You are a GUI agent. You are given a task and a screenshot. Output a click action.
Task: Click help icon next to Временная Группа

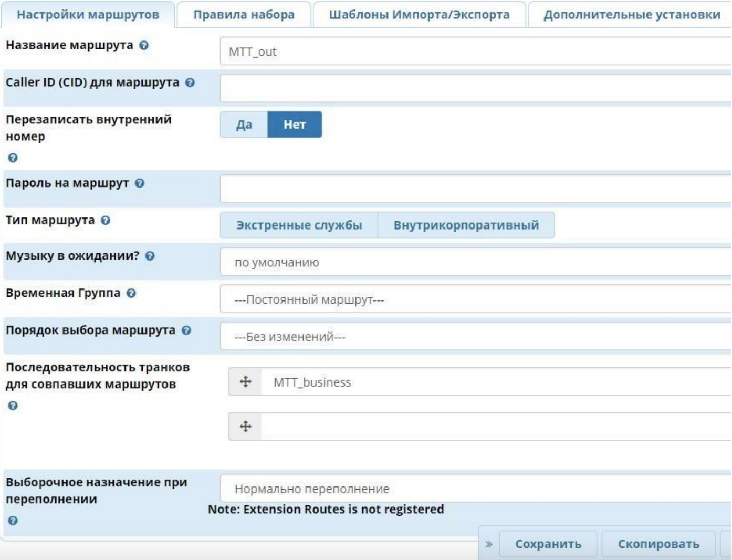(131, 293)
